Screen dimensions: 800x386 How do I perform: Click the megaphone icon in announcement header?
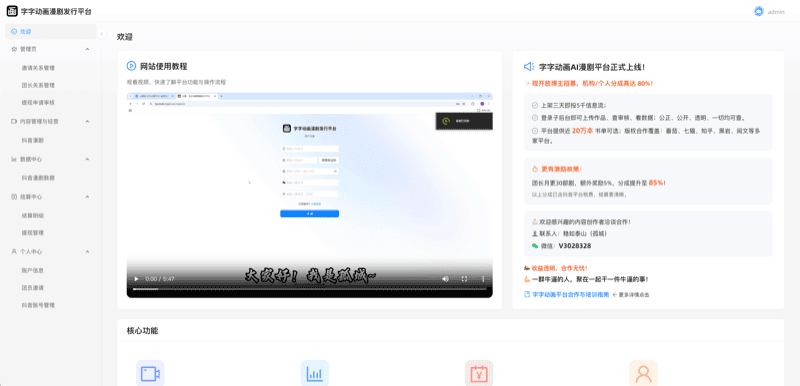click(x=529, y=67)
